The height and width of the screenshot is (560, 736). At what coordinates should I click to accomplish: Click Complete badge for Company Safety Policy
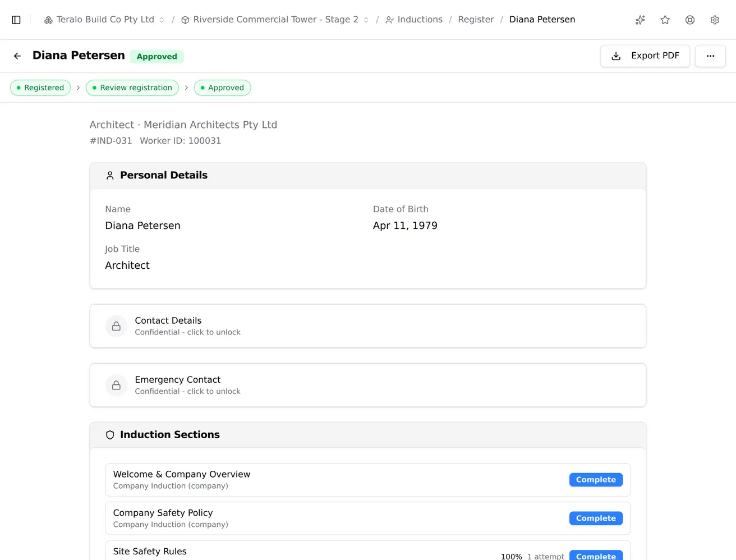[x=596, y=518]
